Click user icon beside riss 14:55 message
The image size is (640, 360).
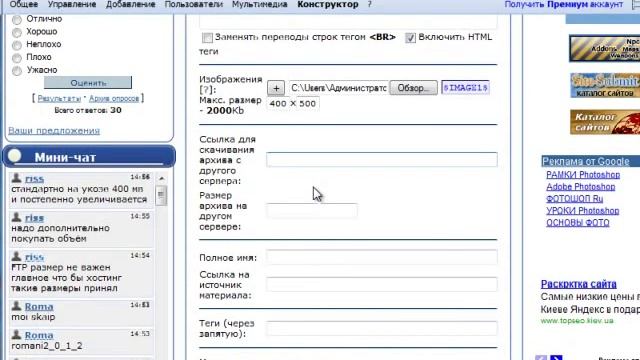click(x=16, y=217)
